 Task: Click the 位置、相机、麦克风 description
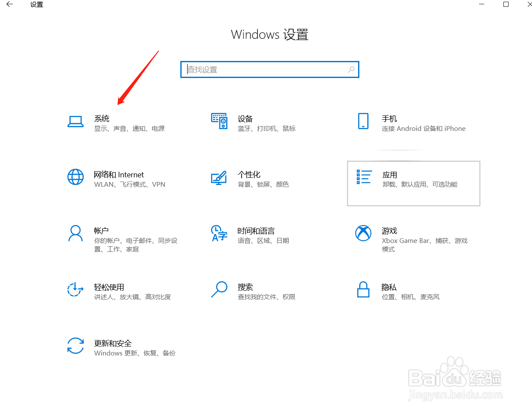[x=411, y=297]
